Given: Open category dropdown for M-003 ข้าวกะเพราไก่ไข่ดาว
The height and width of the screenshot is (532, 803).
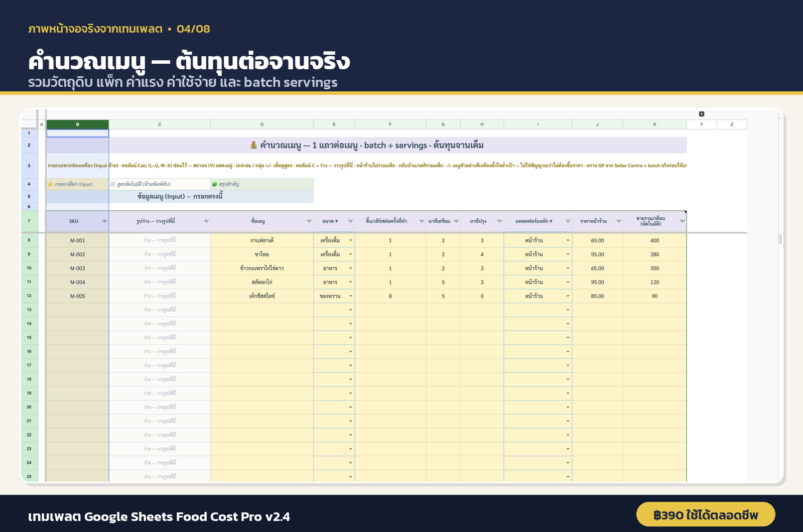Looking at the screenshot, I should click(x=350, y=269).
